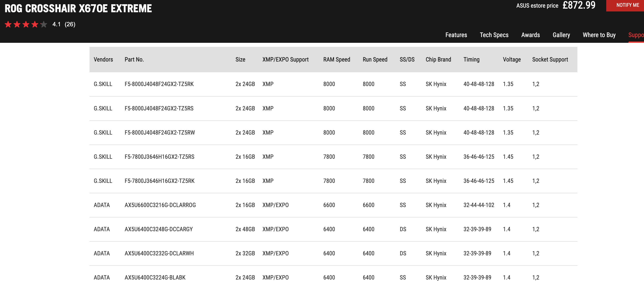Click timing 36-46-46-125 in the F5-7800J3646H16GX2-TZ5RK row
The width and height of the screenshot is (644, 281).
click(479, 181)
